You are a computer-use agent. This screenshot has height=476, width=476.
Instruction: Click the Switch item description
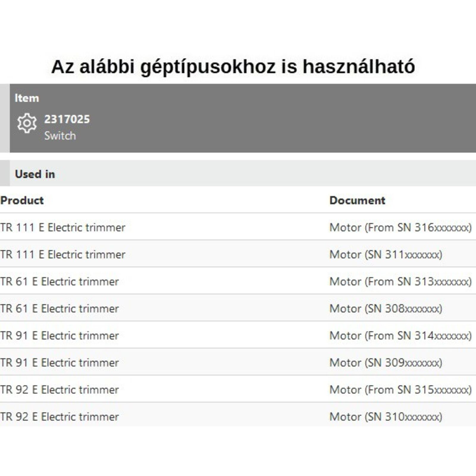[60, 136]
